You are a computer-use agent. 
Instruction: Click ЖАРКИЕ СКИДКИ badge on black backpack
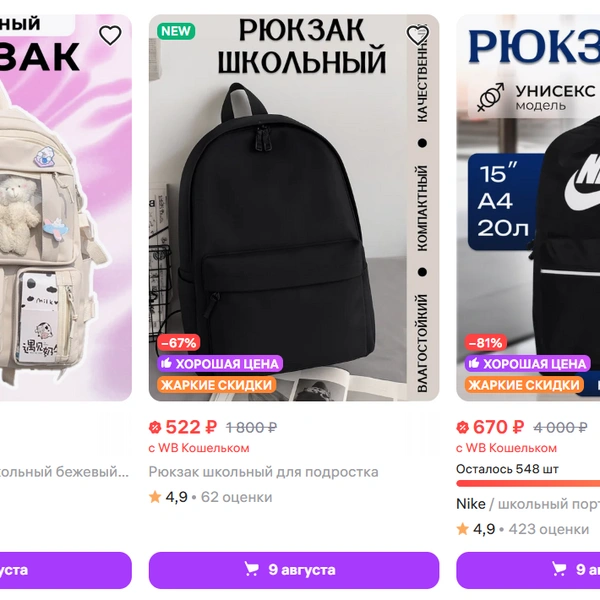pos(217,385)
